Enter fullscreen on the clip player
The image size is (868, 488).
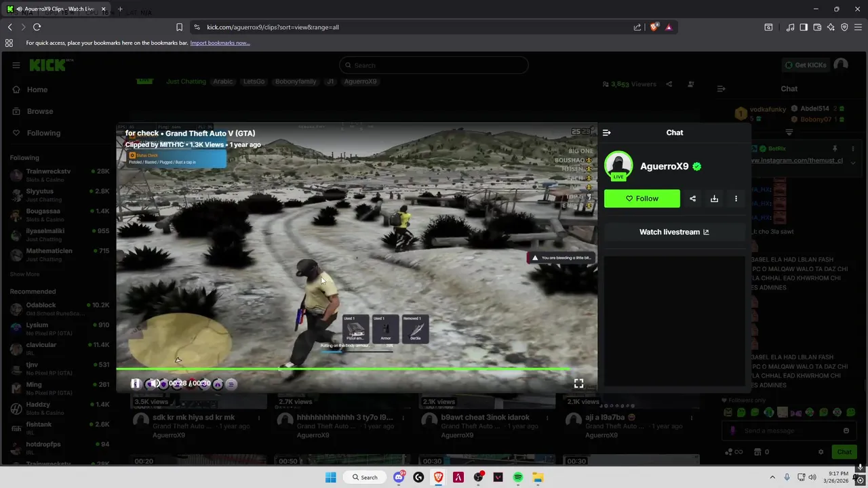click(x=578, y=384)
